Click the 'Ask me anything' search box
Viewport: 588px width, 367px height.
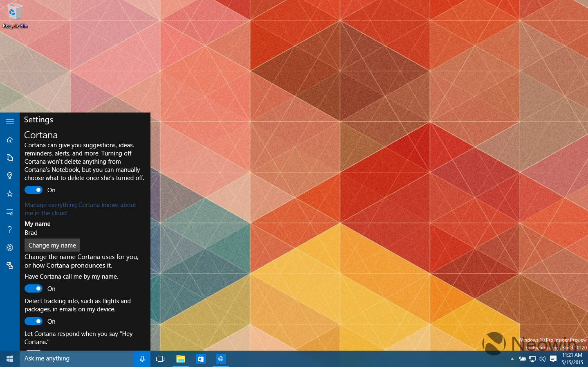(x=77, y=359)
